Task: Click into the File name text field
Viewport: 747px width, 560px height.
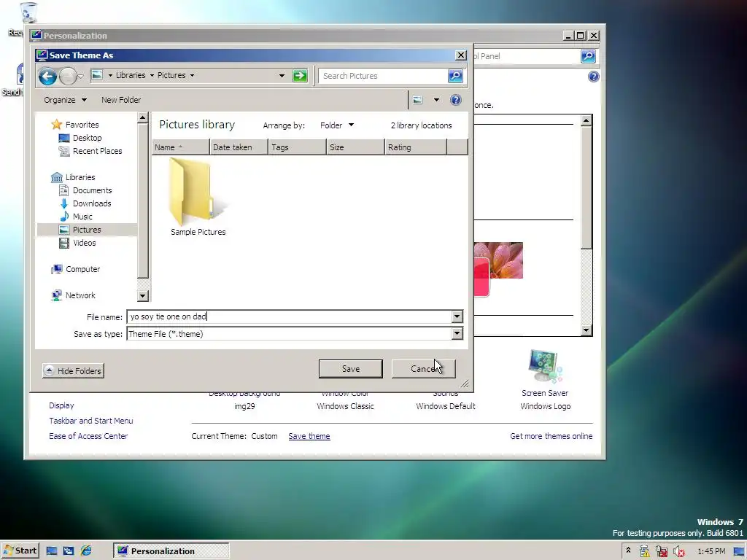Action: (289, 316)
